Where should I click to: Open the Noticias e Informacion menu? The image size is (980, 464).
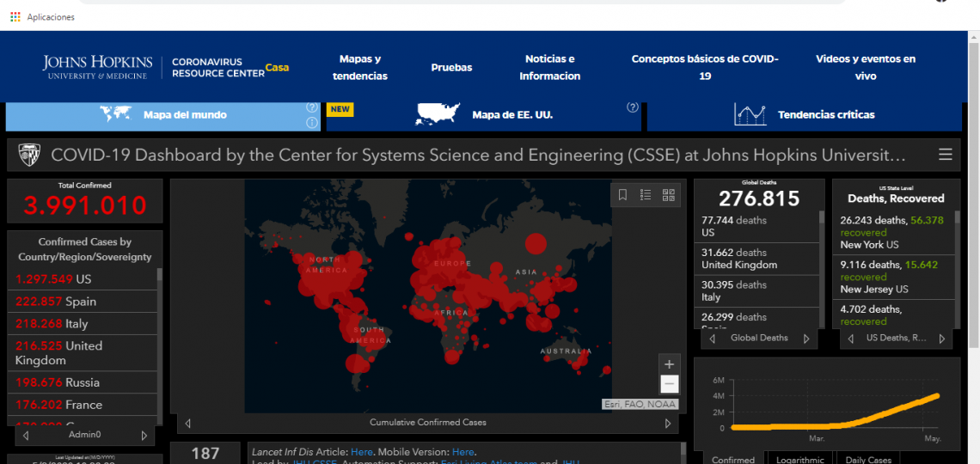click(x=550, y=67)
